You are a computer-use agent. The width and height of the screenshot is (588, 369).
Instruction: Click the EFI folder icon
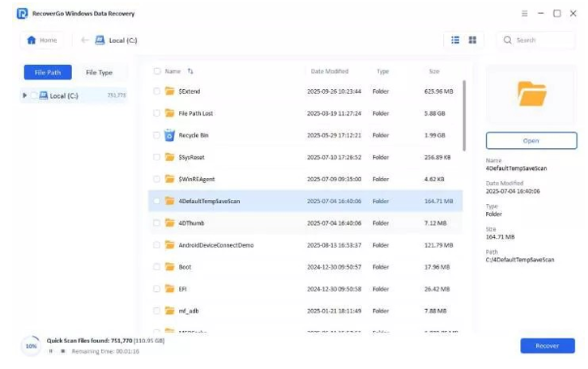tap(170, 289)
